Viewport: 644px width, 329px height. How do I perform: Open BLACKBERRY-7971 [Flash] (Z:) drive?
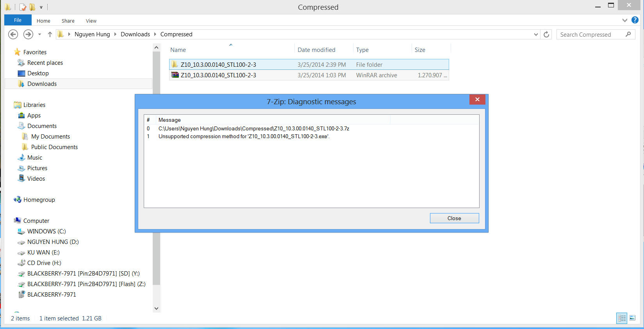tap(86, 284)
